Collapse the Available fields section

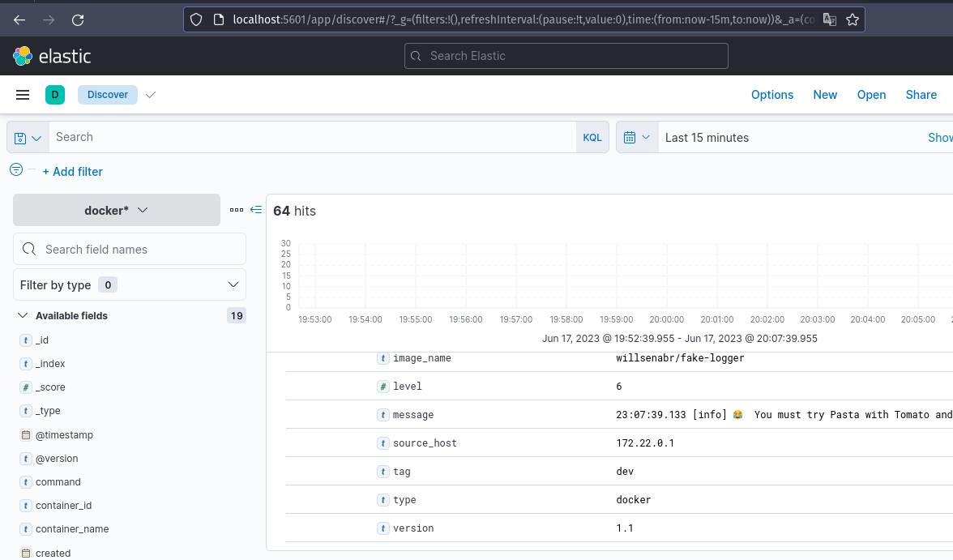pyautogui.click(x=22, y=315)
